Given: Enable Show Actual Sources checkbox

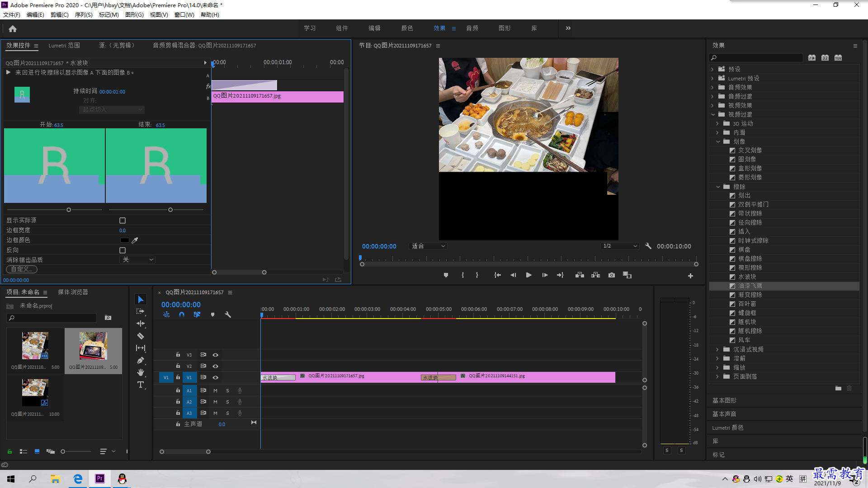Looking at the screenshot, I should 123,221.
